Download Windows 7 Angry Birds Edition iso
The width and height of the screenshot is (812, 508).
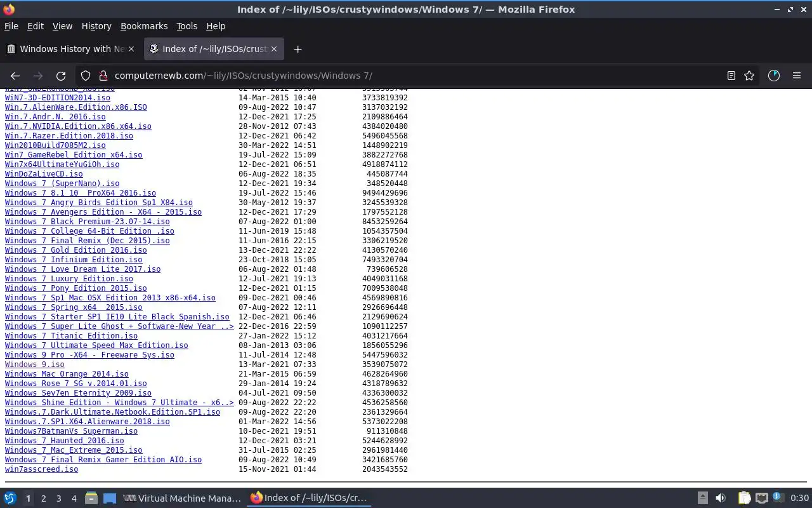98,203
